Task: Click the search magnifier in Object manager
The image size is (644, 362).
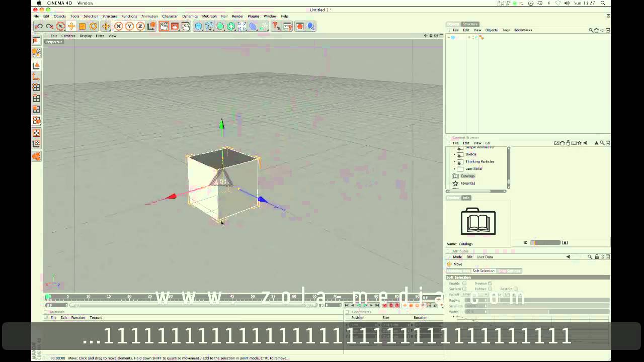Action: click(x=591, y=30)
